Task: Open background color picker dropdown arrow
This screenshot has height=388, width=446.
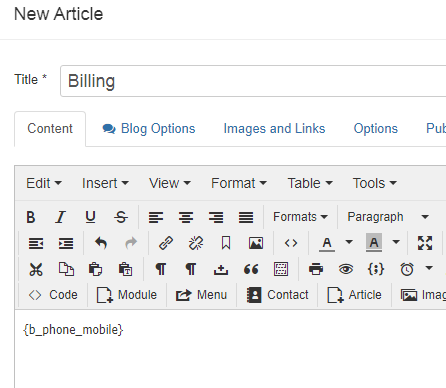Action: tap(396, 242)
